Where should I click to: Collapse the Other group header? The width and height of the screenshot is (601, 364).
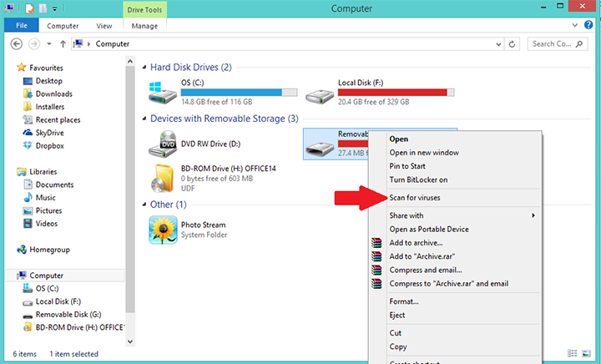(143, 205)
